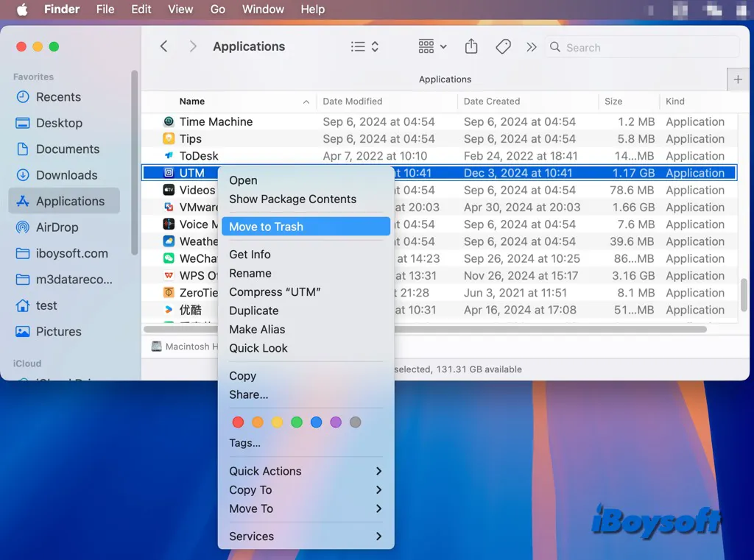754x560 pixels.
Task: Click the ZeroTier app icon
Action: (169, 293)
